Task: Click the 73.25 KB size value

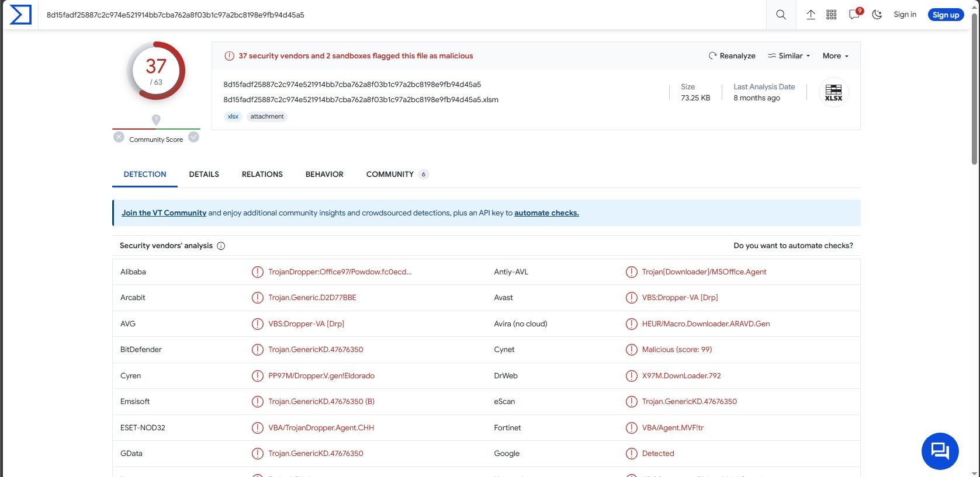Action: [x=695, y=98]
